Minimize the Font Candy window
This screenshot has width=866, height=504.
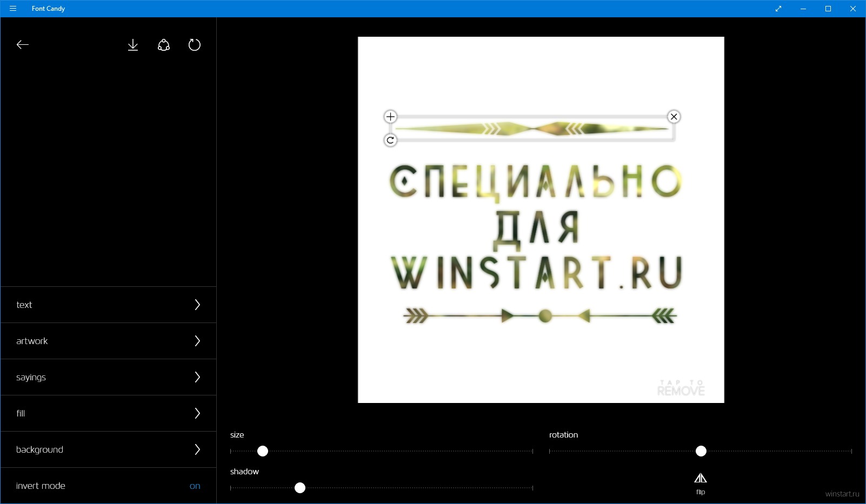[803, 9]
